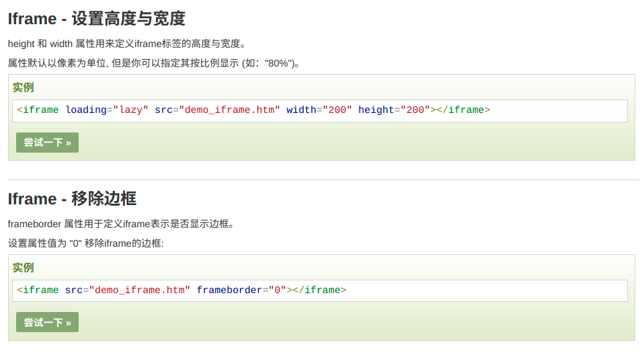Click the sentence starting with frameborder 属性

[x=121, y=224]
